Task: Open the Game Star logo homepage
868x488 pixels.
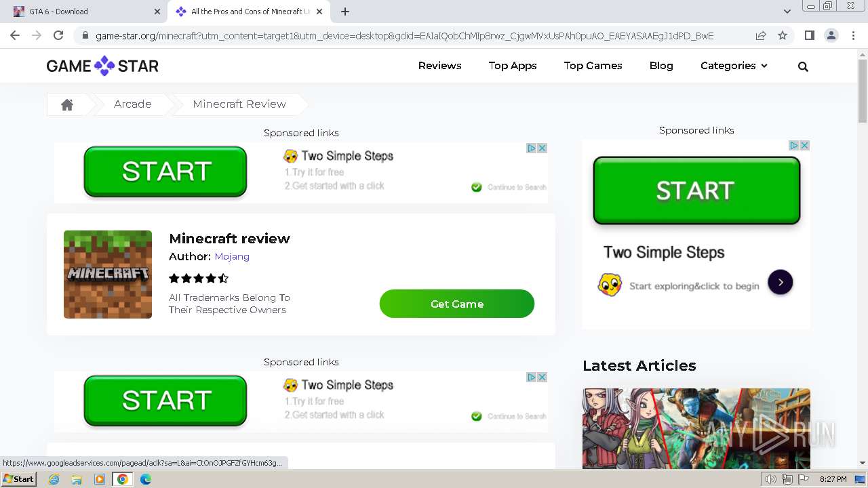Action: 102,66
